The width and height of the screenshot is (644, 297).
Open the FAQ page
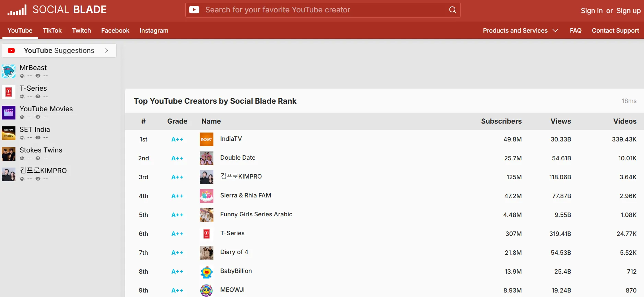pyautogui.click(x=576, y=31)
